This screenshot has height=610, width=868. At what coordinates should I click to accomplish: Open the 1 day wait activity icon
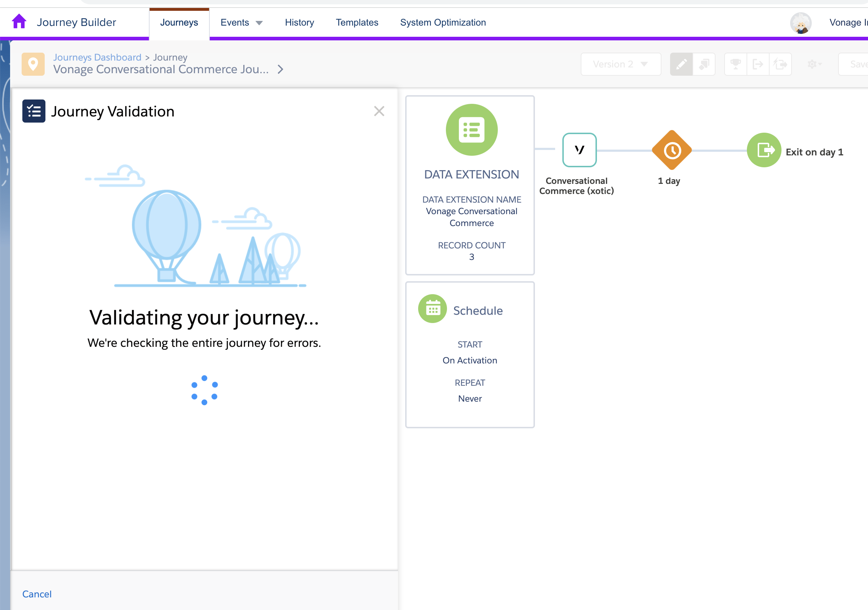tap(672, 150)
